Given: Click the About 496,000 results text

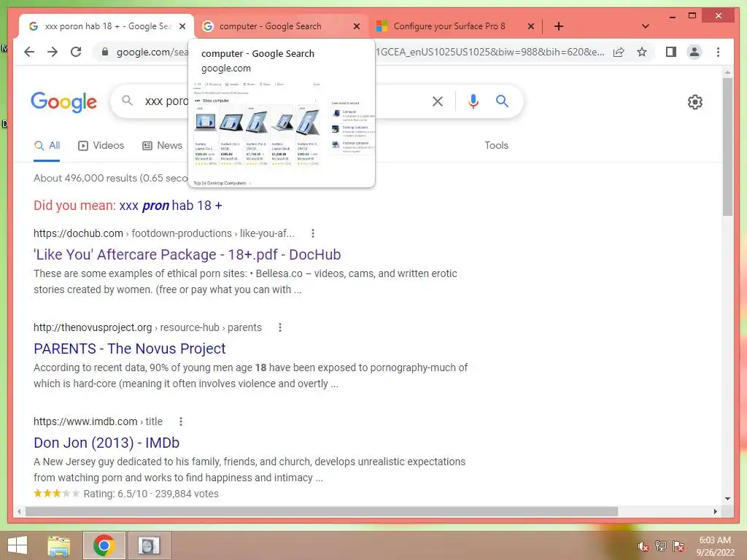Looking at the screenshot, I should (x=111, y=178).
